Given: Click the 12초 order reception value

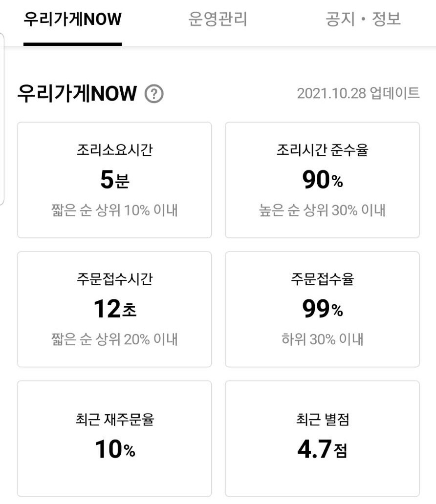Looking at the screenshot, I should (x=115, y=309).
